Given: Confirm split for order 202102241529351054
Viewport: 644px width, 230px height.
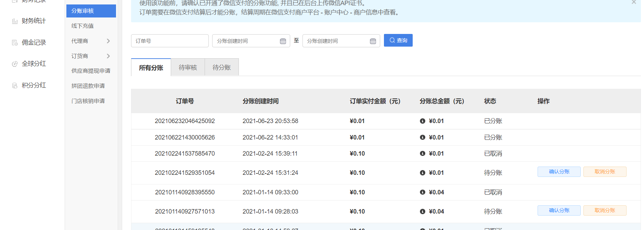Looking at the screenshot, I should [x=559, y=172].
